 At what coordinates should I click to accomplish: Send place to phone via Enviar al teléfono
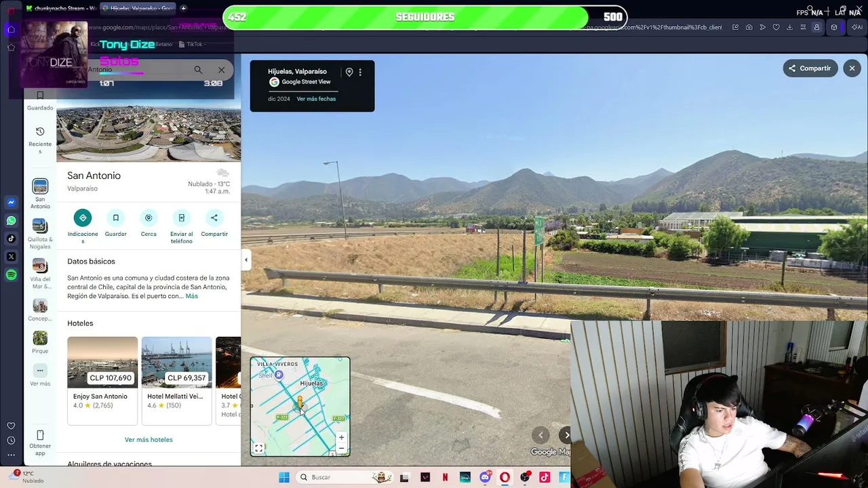coord(181,218)
